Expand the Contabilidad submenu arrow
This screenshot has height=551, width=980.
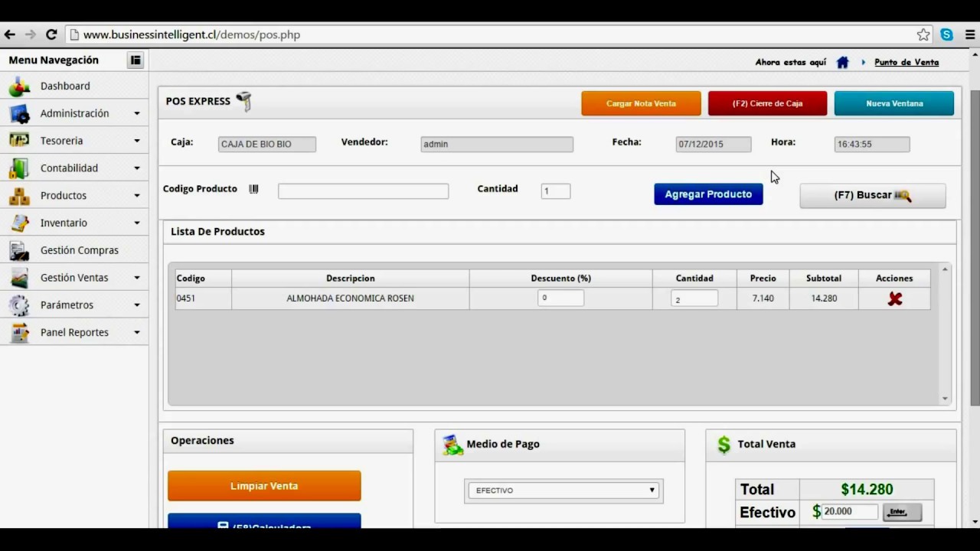point(137,168)
